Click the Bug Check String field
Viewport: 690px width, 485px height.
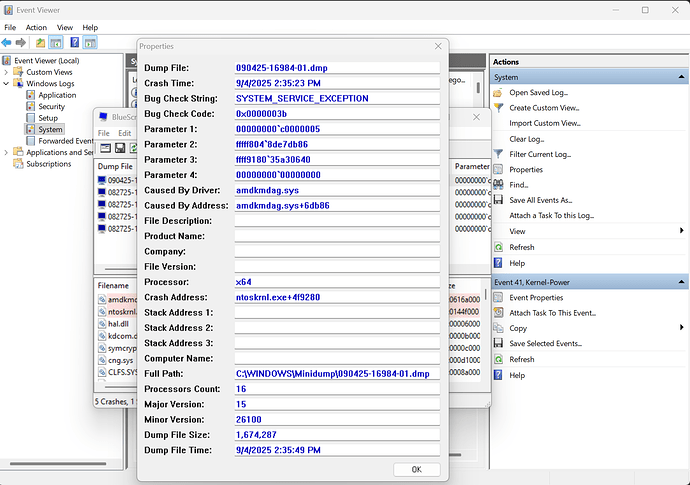[x=337, y=99]
